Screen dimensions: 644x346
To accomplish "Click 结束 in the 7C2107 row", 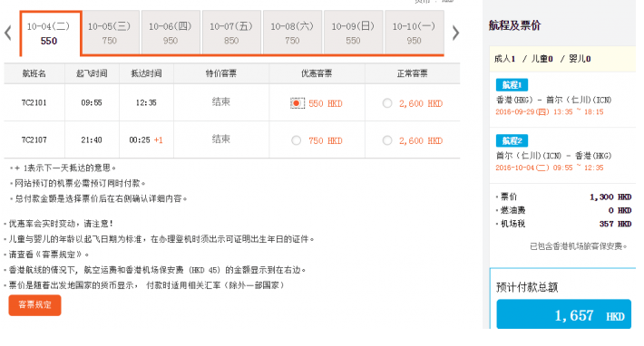I will [x=221, y=139].
